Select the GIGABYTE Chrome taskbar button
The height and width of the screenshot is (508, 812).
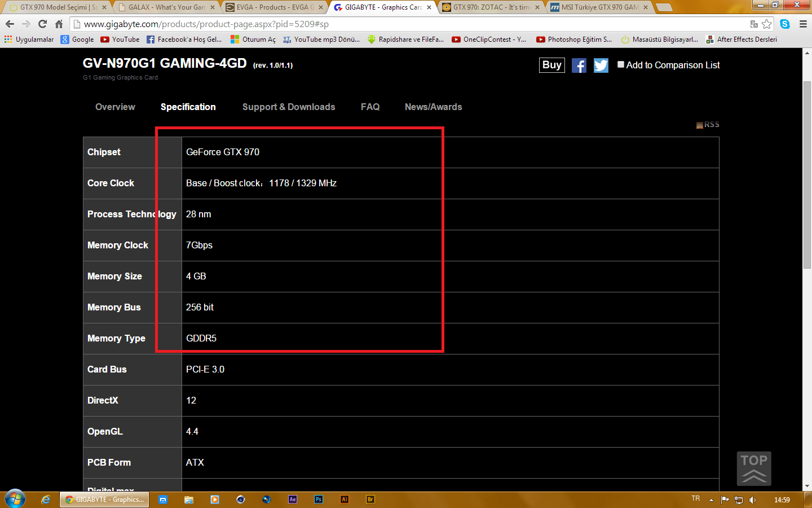point(104,500)
